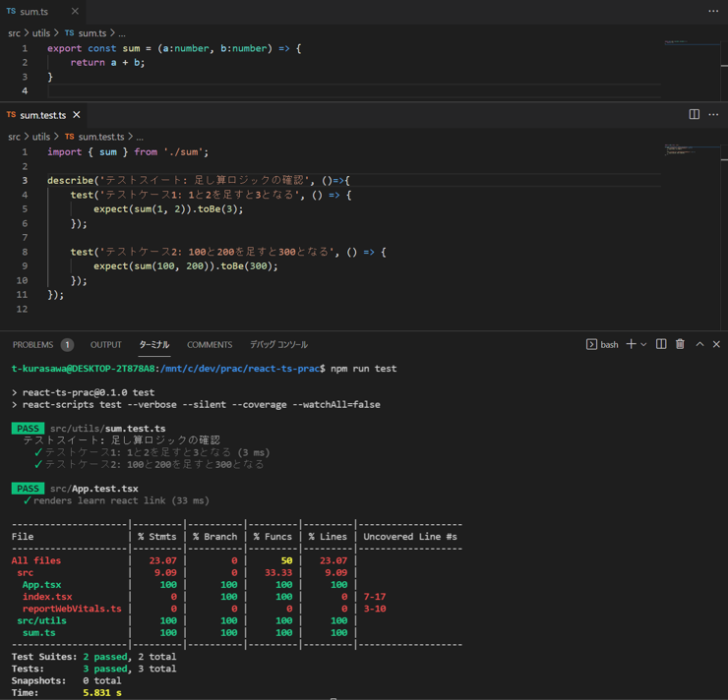The height and width of the screenshot is (700, 728).
Task: Open more actions for the sum.test.ts editor group
Action: (x=713, y=114)
